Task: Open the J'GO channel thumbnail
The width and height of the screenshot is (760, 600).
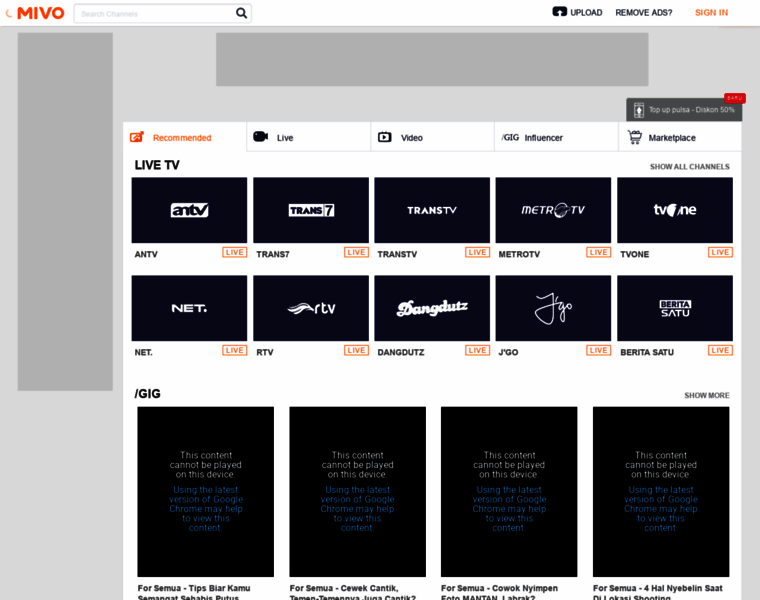Action: (553, 308)
